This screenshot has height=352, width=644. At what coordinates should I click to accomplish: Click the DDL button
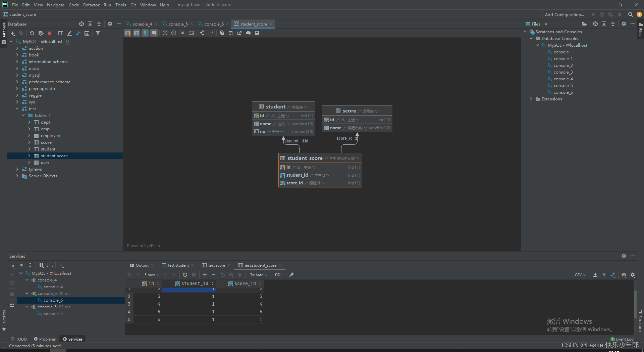278,275
